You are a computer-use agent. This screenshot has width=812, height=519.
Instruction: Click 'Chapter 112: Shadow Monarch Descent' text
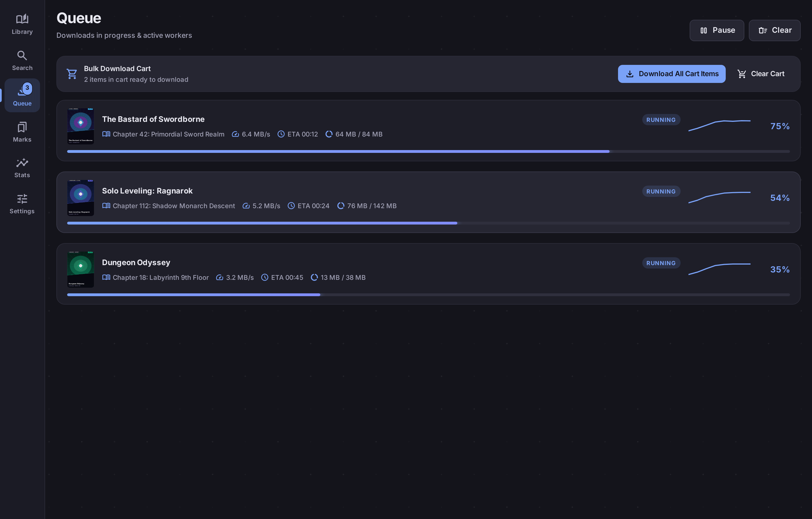(174, 206)
